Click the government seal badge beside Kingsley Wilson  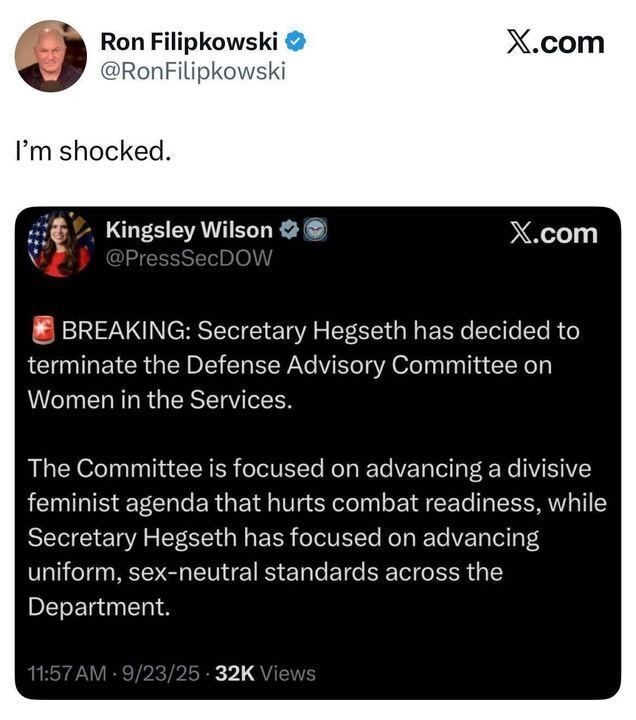[313, 230]
